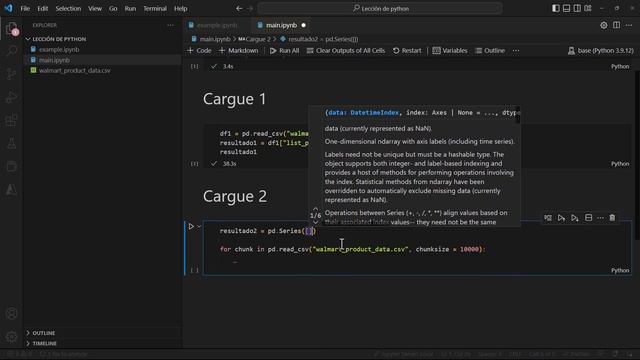
Task: Open Run and Debug view
Action: point(11,97)
